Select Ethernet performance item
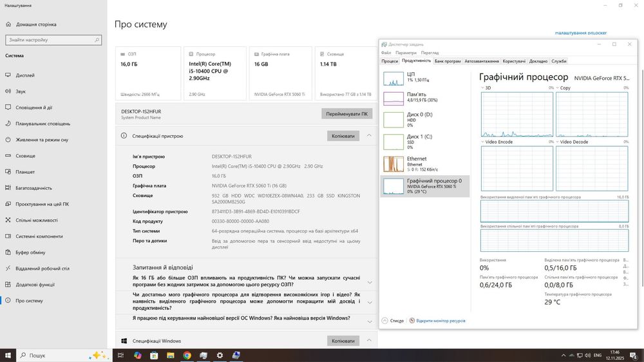This screenshot has height=362, width=644. (424, 164)
